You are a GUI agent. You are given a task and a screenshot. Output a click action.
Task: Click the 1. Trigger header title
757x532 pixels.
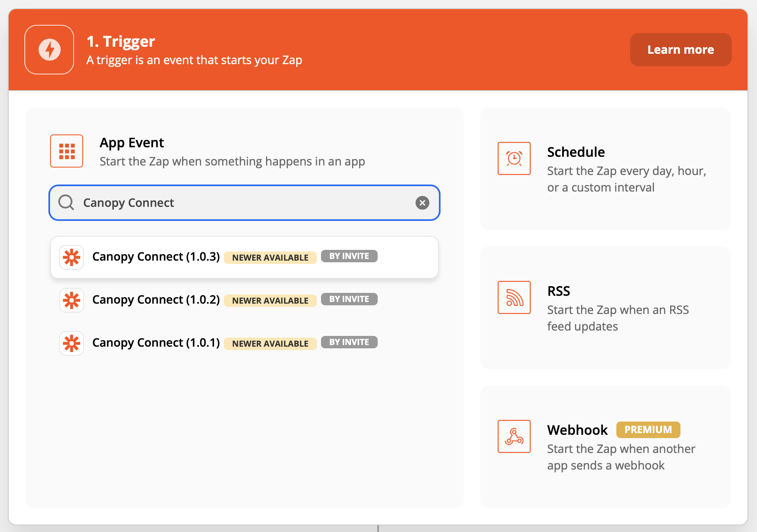point(121,41)
